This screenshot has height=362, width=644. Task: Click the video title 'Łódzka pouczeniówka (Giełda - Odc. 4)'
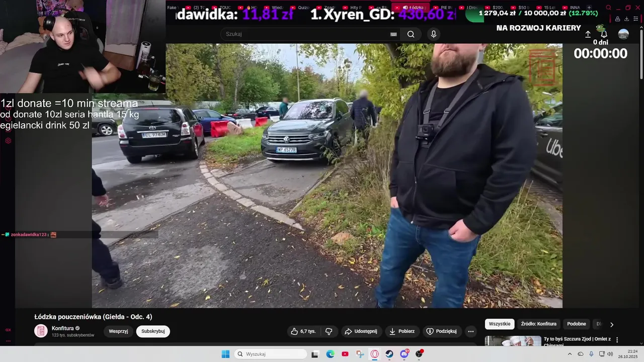(x=93, y=317)
